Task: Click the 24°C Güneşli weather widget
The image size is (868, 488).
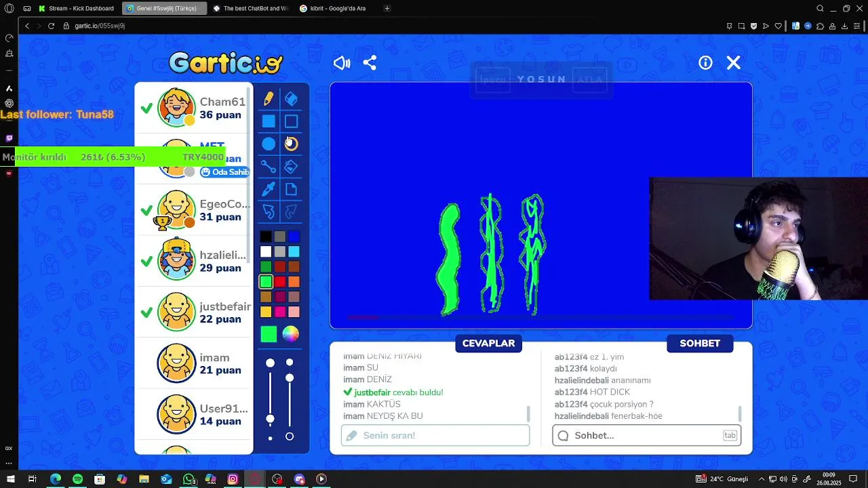Action: point(722,479)
